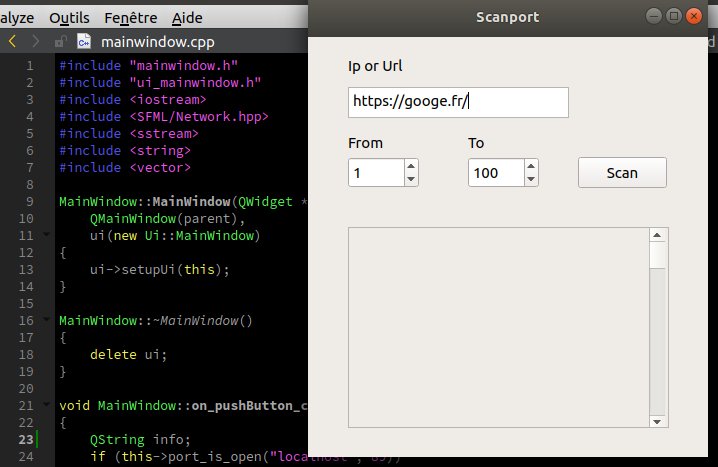Click the To port number field
The width and height of the screenshot is (718, 467).
[x=496, y=173]
